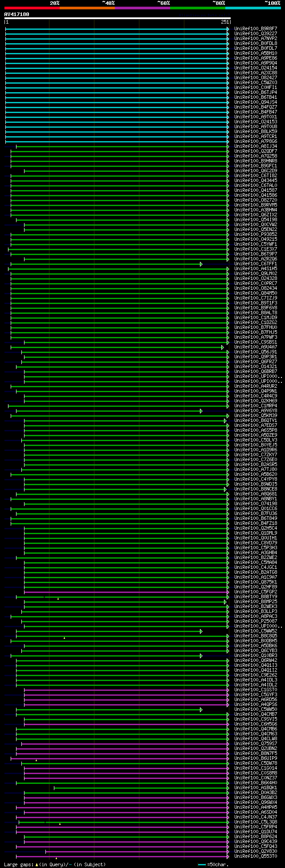Click the purple ~60% identity legend segment
Image resolution: width=285 pixels, height=868 pixels.
point(142,8)
